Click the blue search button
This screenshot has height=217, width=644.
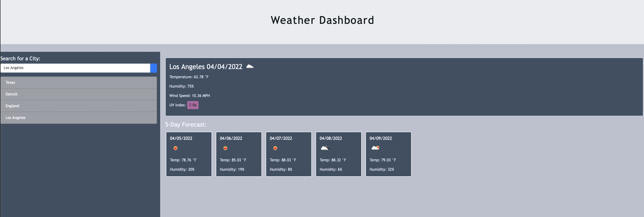click(154, 68)
